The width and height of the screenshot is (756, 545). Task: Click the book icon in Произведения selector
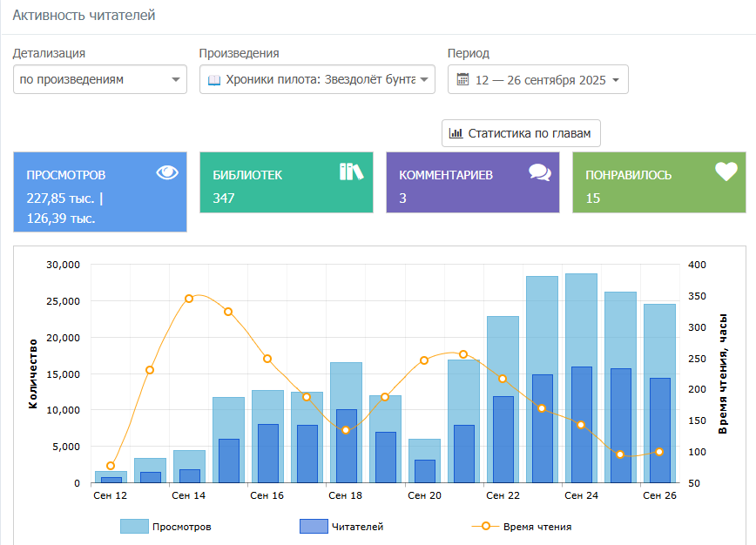(x=213, y=79)
